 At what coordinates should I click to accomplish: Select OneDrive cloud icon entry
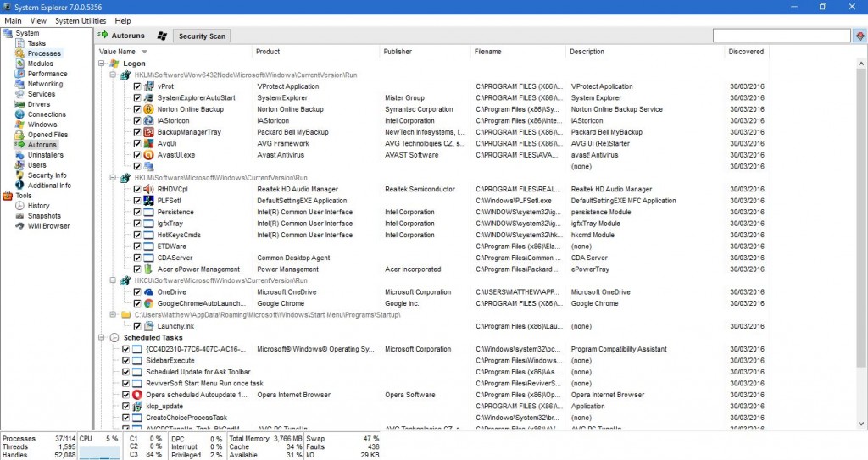pos(148,291)
